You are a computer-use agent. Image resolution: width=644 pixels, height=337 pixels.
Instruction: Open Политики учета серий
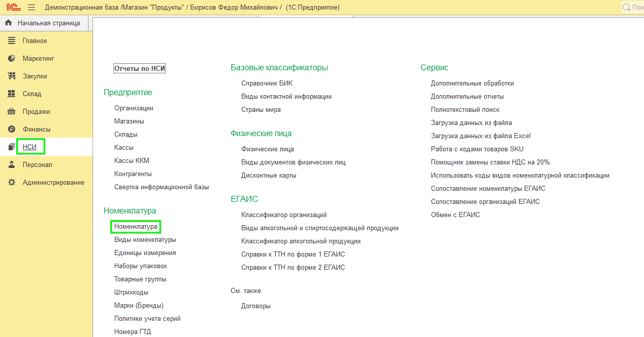(x=147, y=318)
